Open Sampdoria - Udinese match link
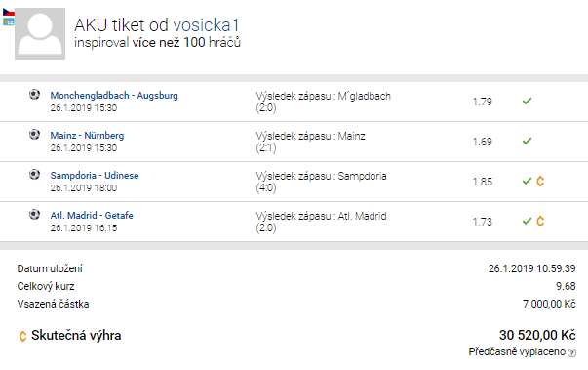Image resolution: width=588 pixels, height=370 pixels. pyautogui.click(x=95, y=176)
